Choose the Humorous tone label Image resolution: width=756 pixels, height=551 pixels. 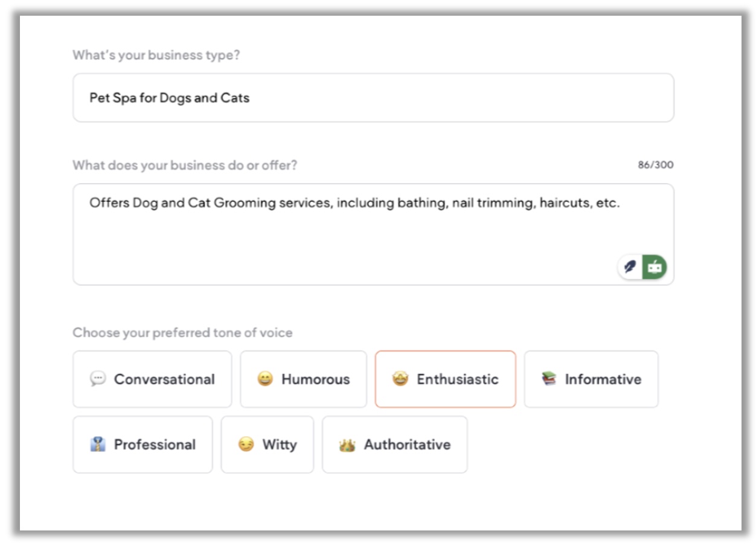pos(315,379)
